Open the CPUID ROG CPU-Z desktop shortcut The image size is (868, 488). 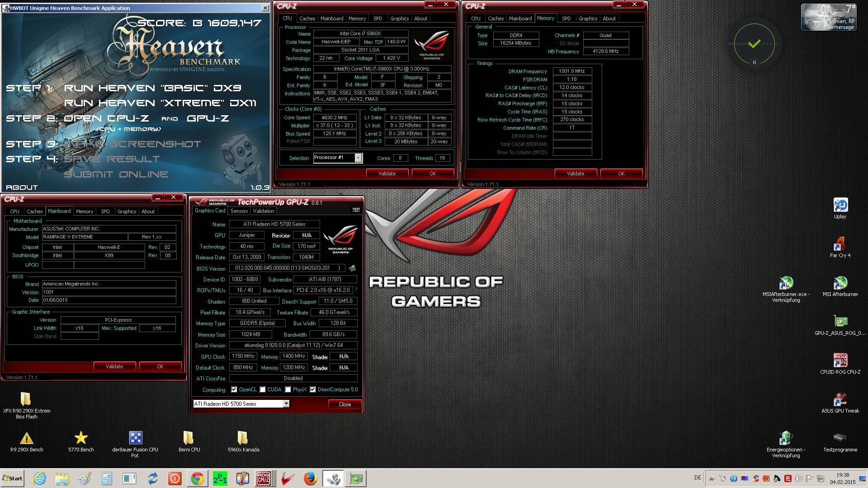coord(840,364)
